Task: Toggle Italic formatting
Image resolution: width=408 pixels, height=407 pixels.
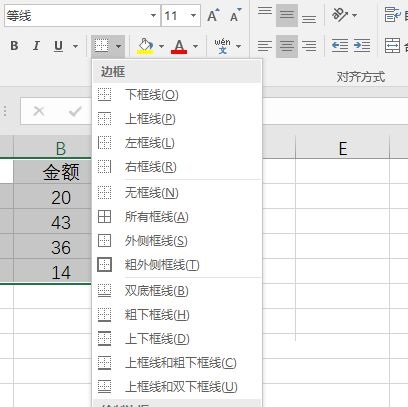Action: (36, 46)
